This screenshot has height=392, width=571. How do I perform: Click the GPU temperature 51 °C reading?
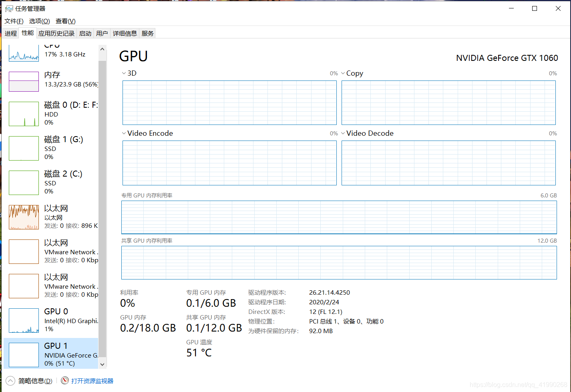point(199,353)
